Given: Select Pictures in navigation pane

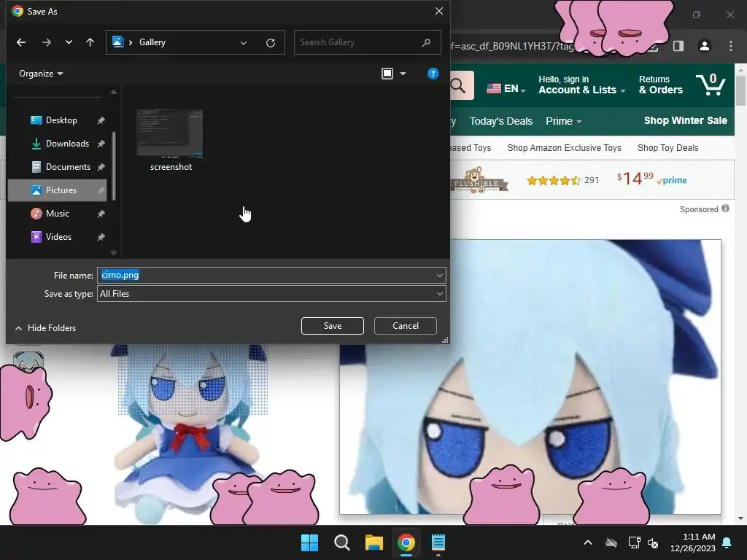Looking at the screenshot, I should (x=57, y=190).
